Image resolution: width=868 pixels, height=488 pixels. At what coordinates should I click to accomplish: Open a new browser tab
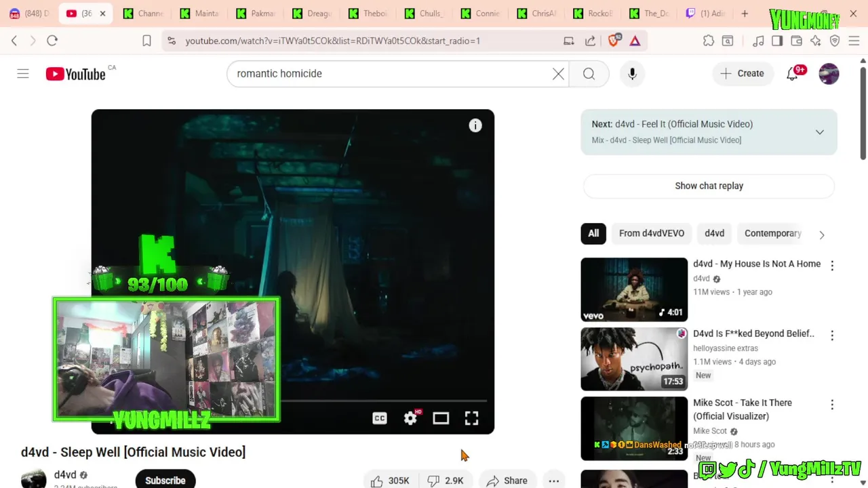click(x=745, y=14)
